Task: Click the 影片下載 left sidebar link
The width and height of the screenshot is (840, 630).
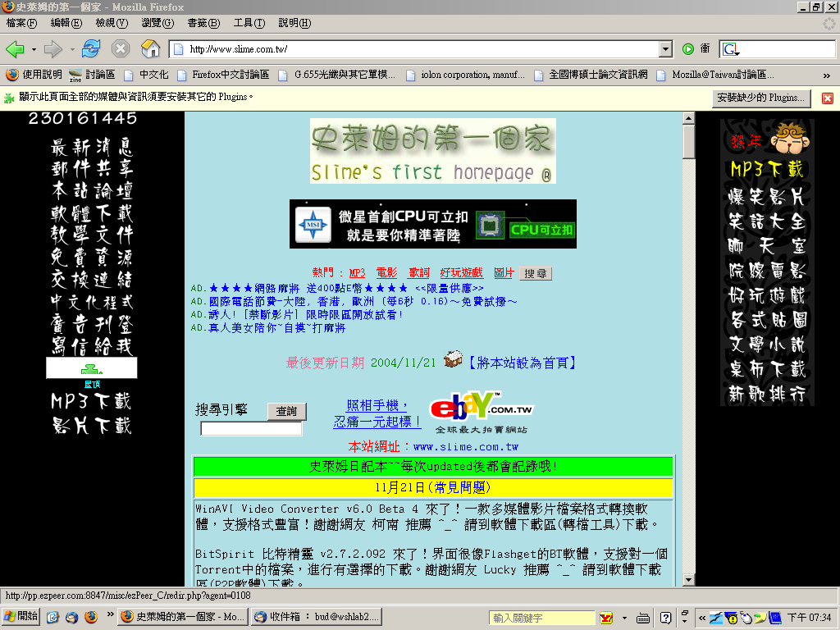Action: [x=92, y=426]
